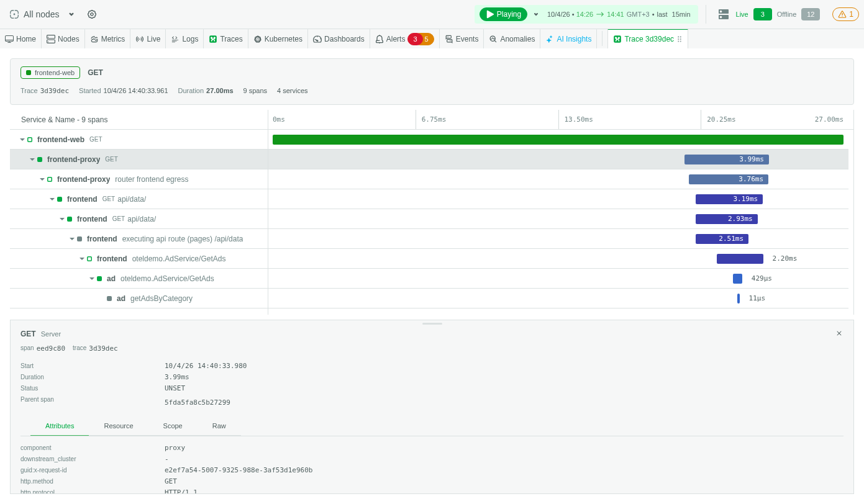Viewport: 864px width, 504px height.
Task: Click the nodes server icon near Live
Action: click(724, 14)
